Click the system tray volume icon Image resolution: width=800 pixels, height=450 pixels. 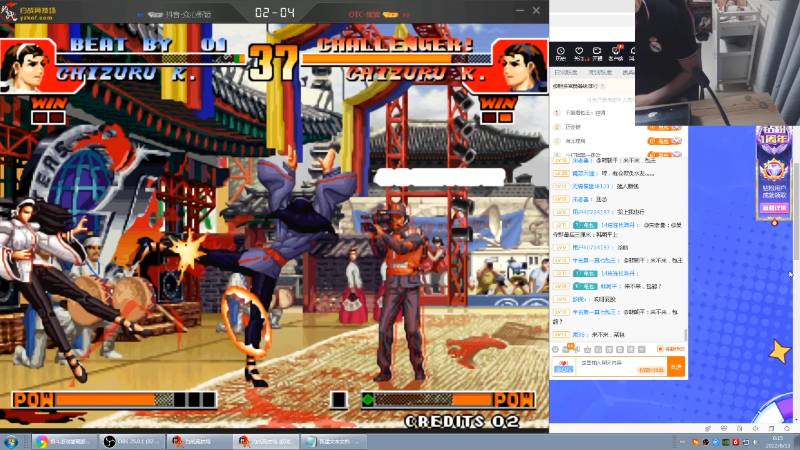(x=756, y=442)
